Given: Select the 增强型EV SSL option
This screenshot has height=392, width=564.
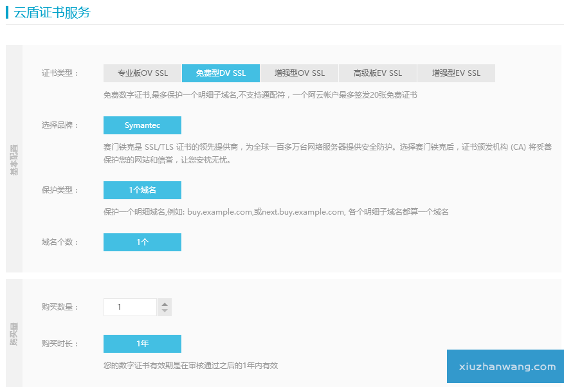Looking at the screenshot, I should pyautogui.click(x=456, y=73).
